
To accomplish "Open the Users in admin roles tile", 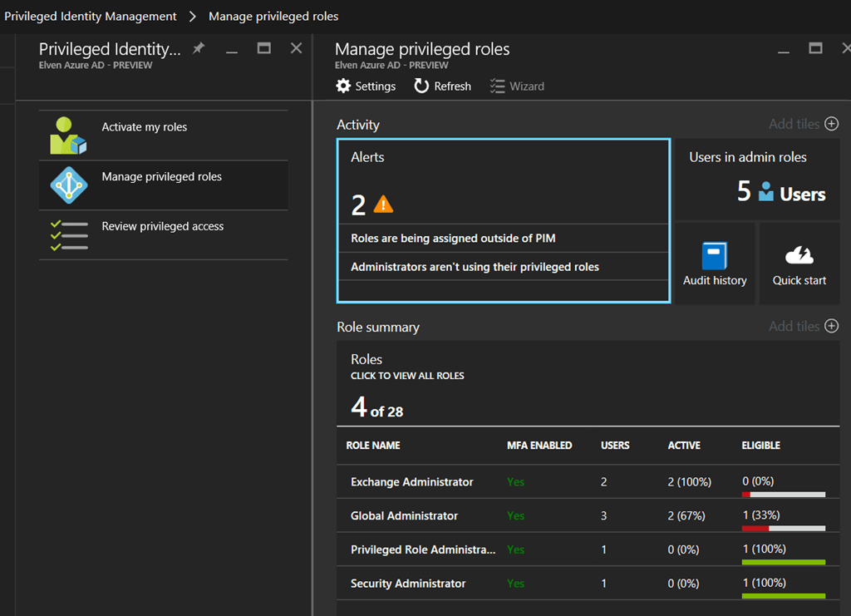I will tap(756, 180).
